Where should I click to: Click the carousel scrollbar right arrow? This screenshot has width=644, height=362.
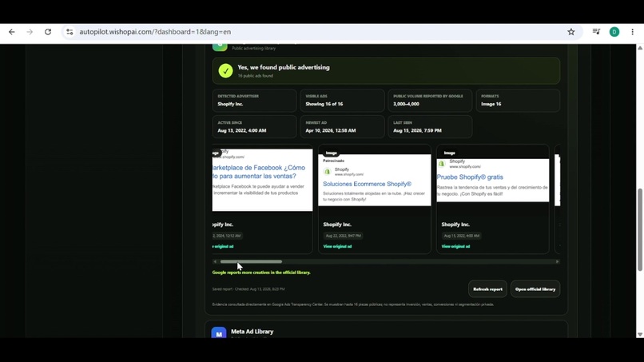558,261
